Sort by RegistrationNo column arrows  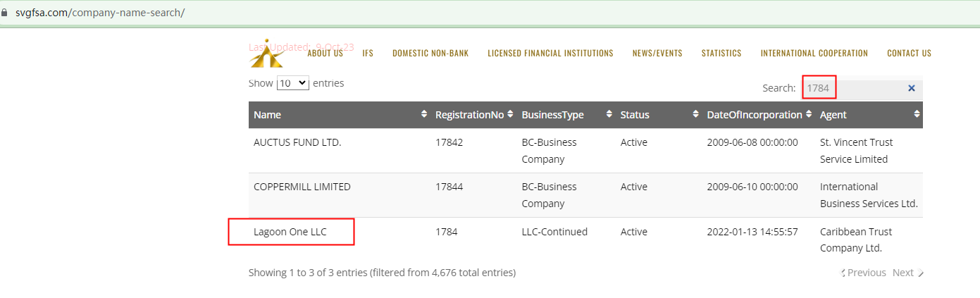point(510,114)
